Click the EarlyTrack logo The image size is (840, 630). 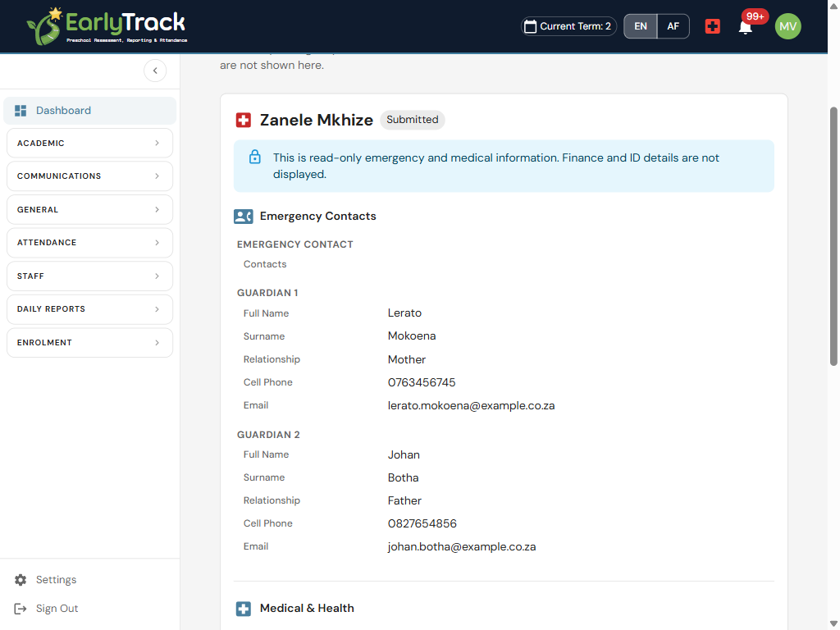pos(107,25)
